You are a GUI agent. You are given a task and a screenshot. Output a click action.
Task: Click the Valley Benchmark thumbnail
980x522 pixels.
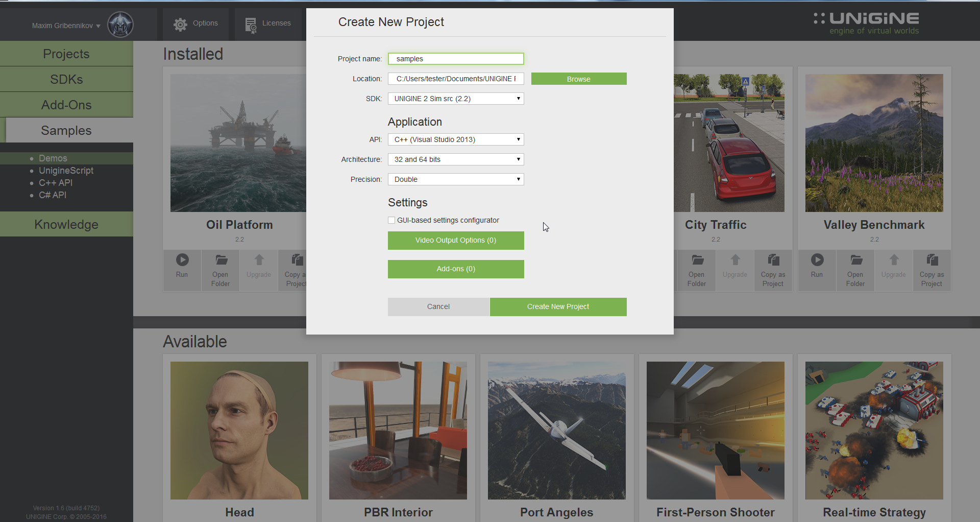pyautogui.click(x=874, y=143)
